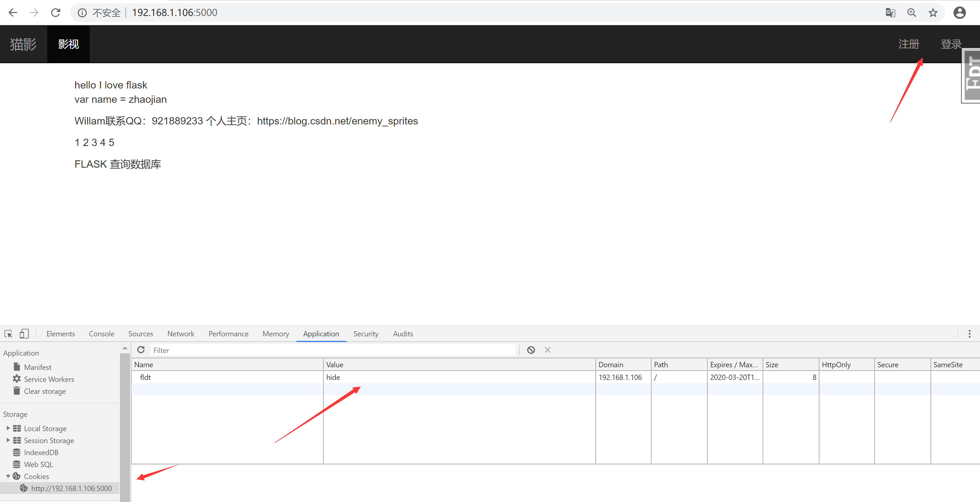Expand the Session Storage tree node
The image size is (980, 502).
[8, 440]
